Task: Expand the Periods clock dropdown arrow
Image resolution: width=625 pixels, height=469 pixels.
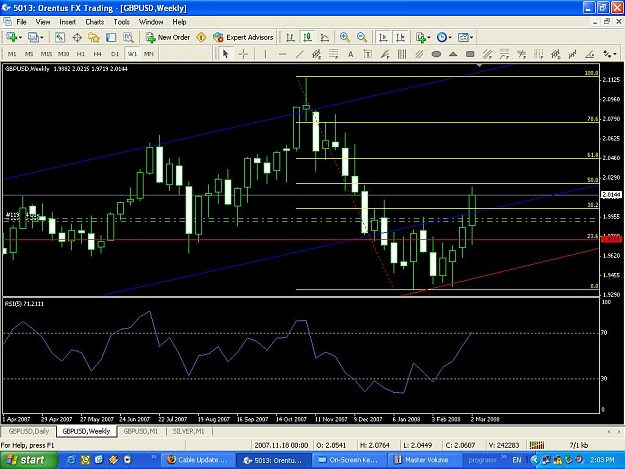Action: [450, 38]
